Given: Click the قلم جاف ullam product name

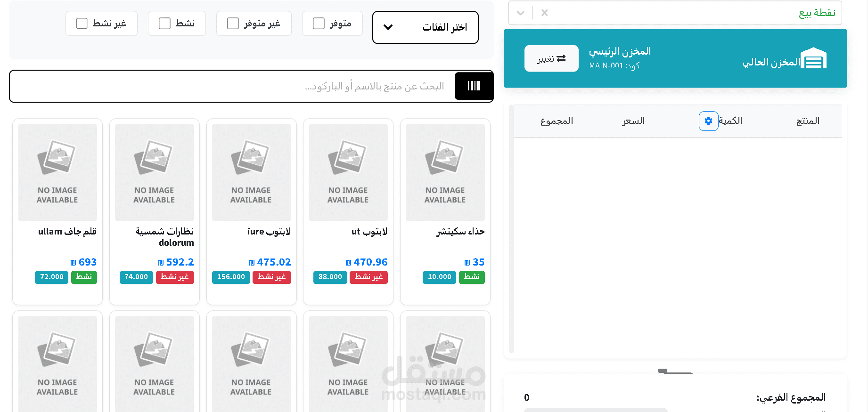Looking at the screenshot, I should coord(67,231).
